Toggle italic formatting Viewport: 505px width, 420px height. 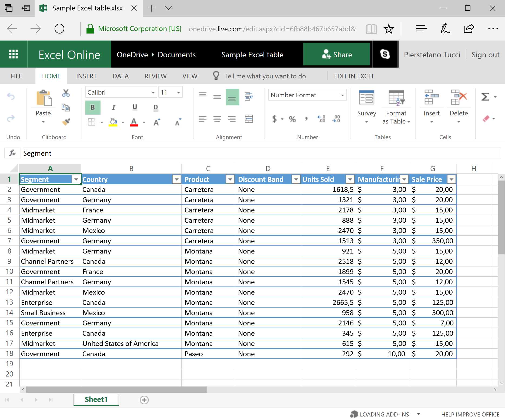(x=113, y=107)
